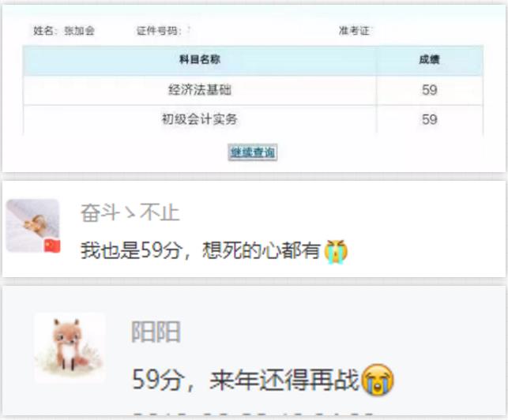Click the 准考证 label

(354, 31)
